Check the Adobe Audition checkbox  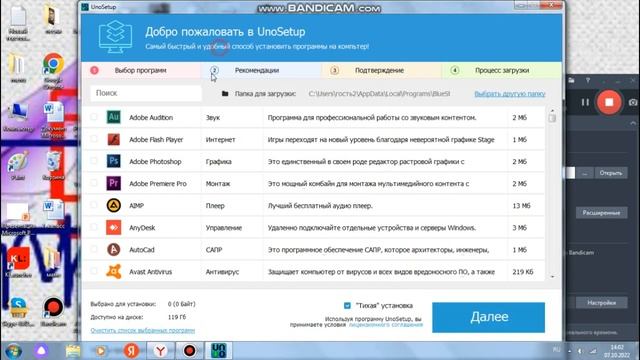[x=94, y=117]
